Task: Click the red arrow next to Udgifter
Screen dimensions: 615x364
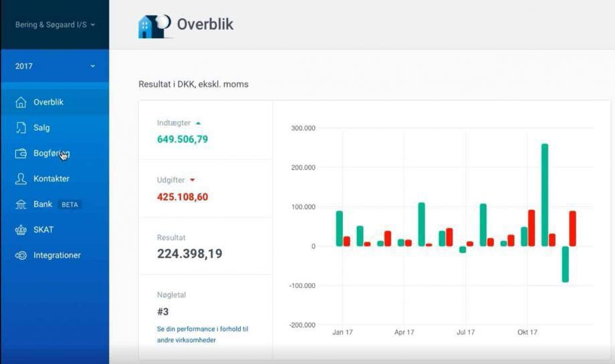Action: [193, 180]
